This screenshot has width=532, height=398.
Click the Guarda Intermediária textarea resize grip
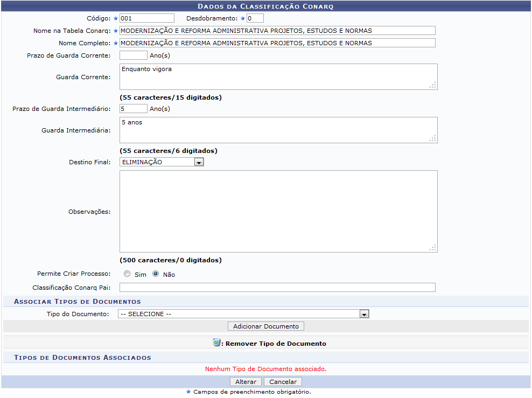[x=432, y=138]
